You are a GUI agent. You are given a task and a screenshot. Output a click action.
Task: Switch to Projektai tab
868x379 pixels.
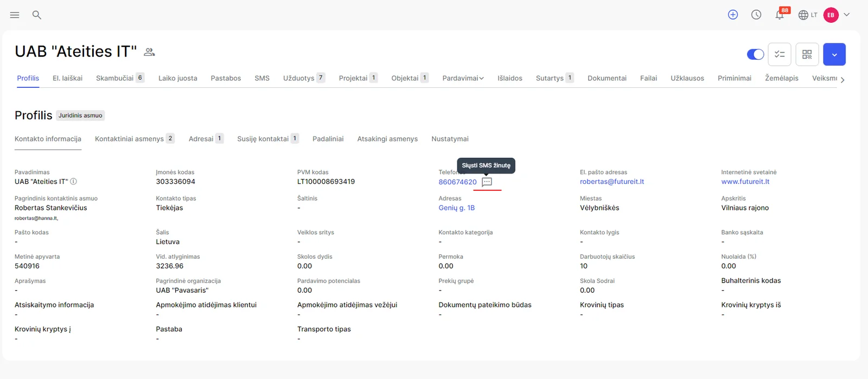358,78
